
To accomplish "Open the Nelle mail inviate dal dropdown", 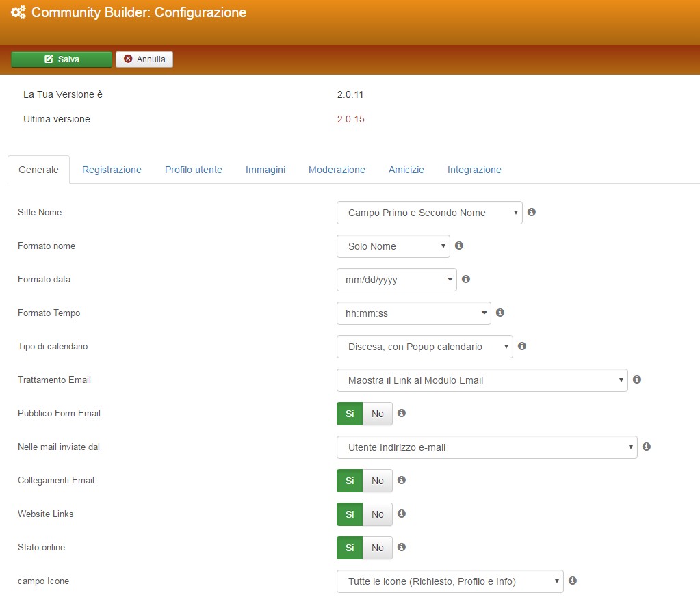I will pos(487,447).
